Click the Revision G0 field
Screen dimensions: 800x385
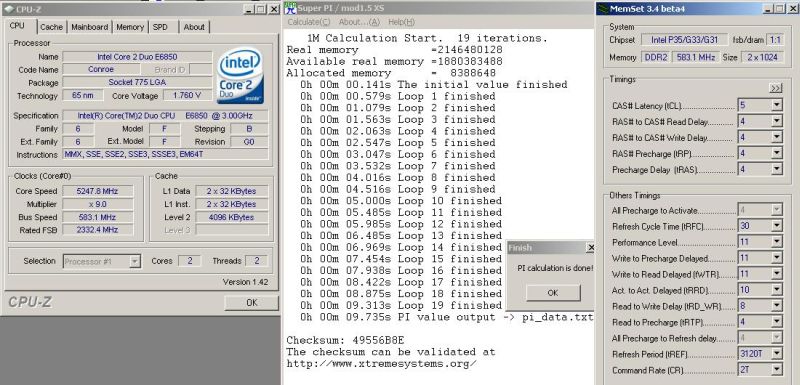tap(248, 141)
